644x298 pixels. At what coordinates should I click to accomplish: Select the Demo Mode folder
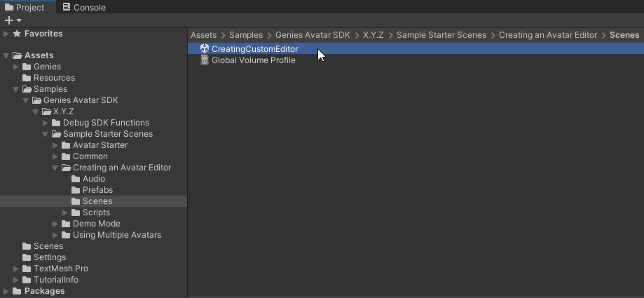tap(96, 224)
